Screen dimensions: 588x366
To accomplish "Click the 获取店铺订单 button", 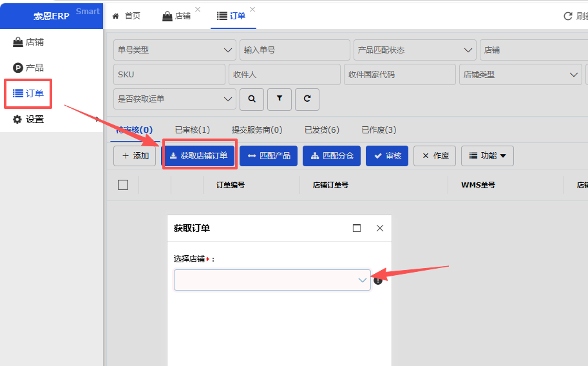I will tap(199, 156).
